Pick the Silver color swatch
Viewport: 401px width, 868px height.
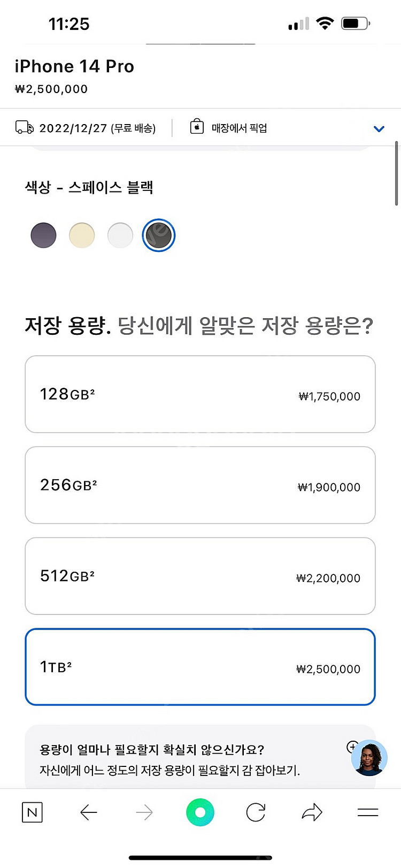point(120,235)
